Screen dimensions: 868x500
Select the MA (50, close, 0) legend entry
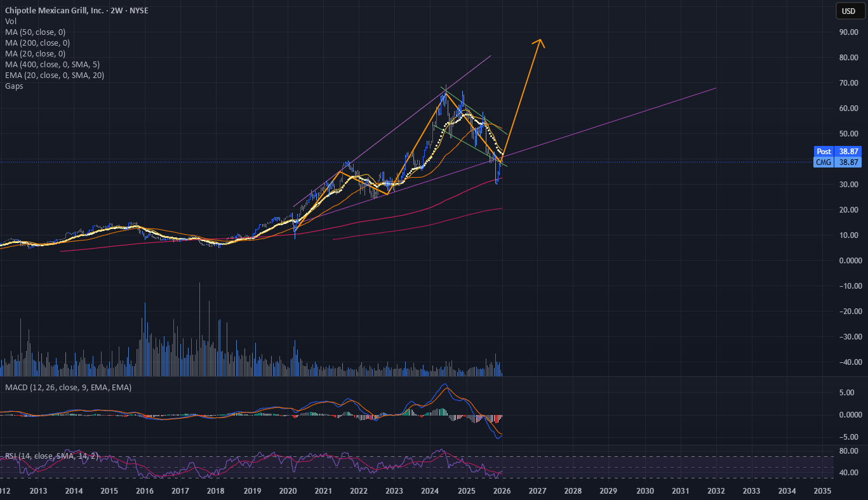click(35, 32)
